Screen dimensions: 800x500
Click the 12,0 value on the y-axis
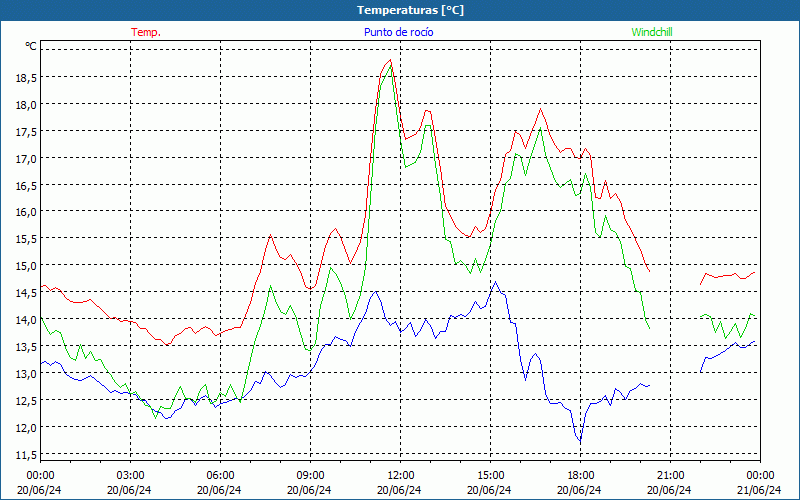click(x=26, y=428)
